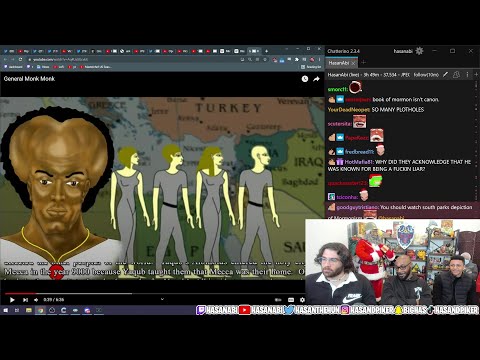Screen dimensions: 480x360
Task: Toggle autoplay switch in player
Action: [x=278, y=300]
